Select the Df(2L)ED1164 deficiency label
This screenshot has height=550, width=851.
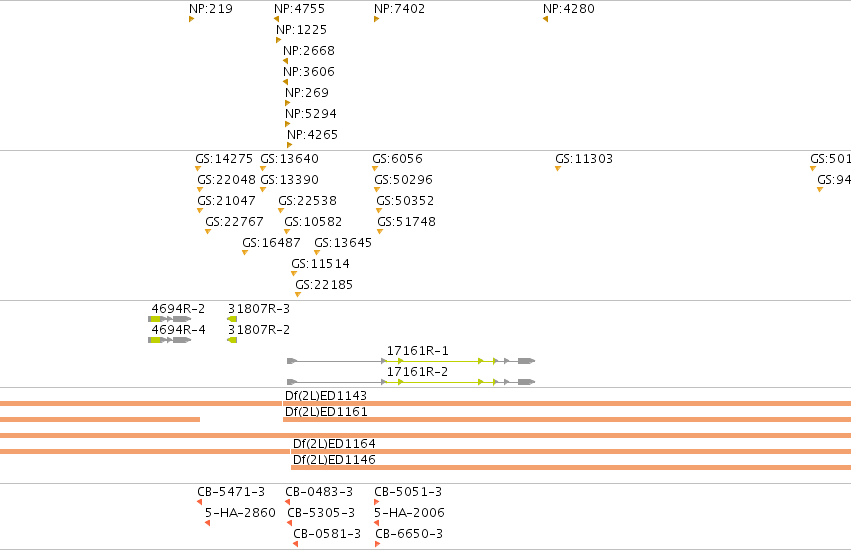(334, 444)
